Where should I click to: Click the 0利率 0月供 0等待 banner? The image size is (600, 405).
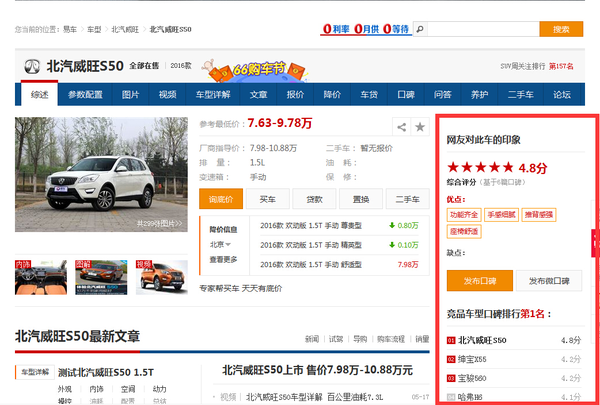coord(366,29)
